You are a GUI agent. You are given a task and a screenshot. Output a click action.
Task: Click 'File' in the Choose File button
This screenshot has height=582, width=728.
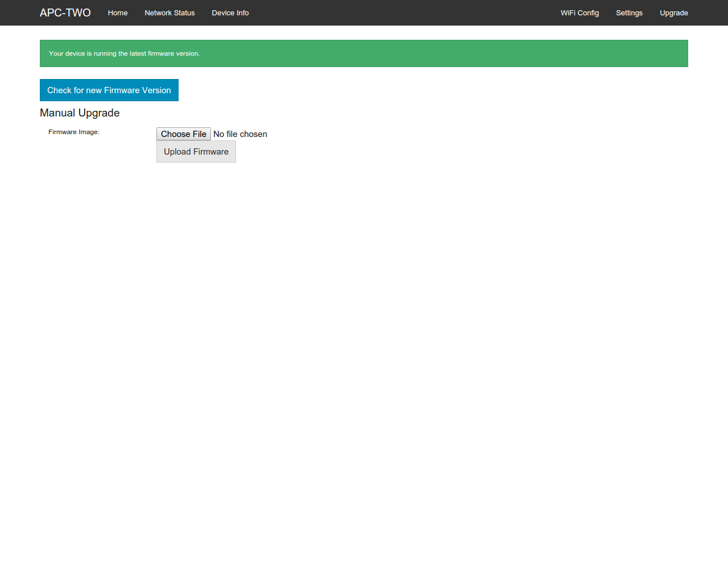pyautogui.click(x=199, y=134)
